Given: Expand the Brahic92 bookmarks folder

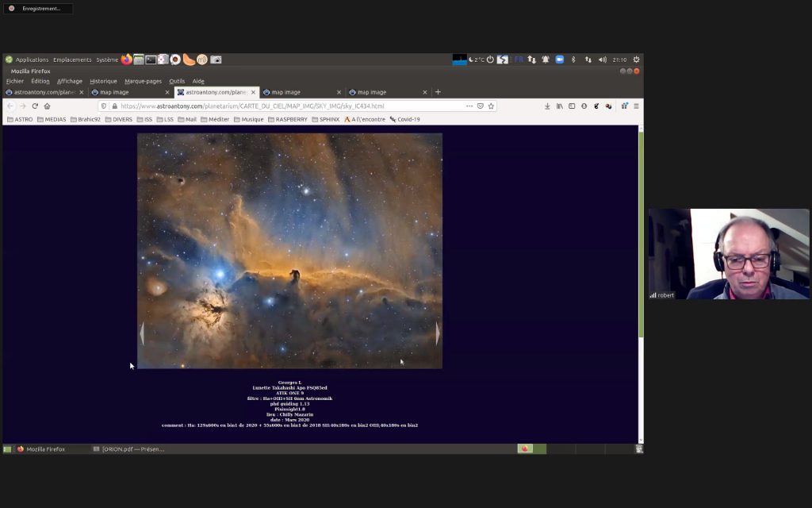Looking at the screenshot, I should (85, 119).
